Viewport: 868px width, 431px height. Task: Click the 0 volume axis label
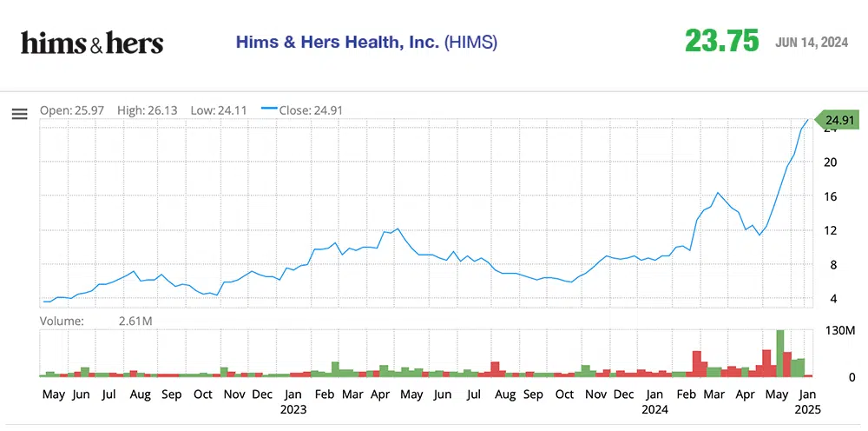point(852,377)
